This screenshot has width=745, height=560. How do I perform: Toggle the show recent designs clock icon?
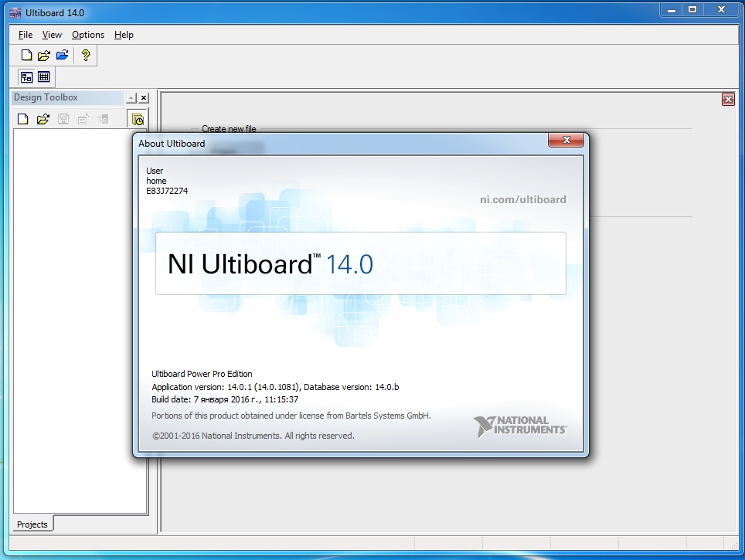pos(138,119)
